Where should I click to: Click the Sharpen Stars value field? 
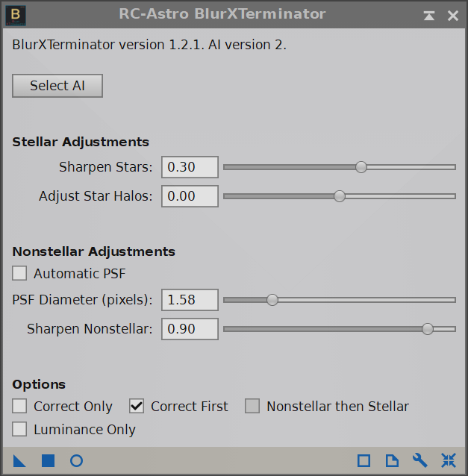tap(190, 167)
